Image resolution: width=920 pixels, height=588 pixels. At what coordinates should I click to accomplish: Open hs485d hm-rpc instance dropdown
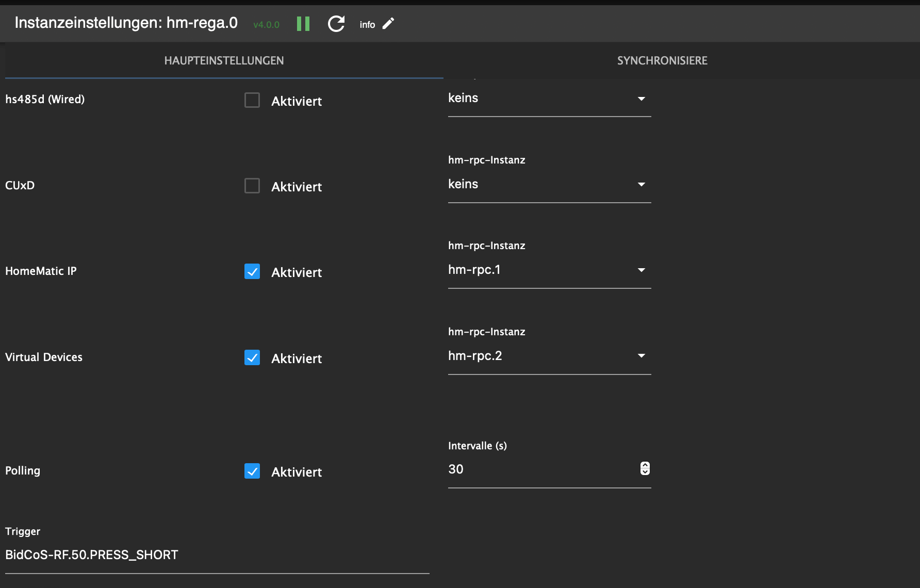[x=549, y=98]
